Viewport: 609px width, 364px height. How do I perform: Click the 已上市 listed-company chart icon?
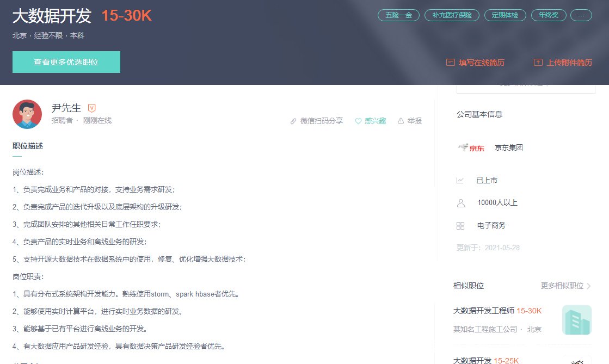(x=461, y=180)
